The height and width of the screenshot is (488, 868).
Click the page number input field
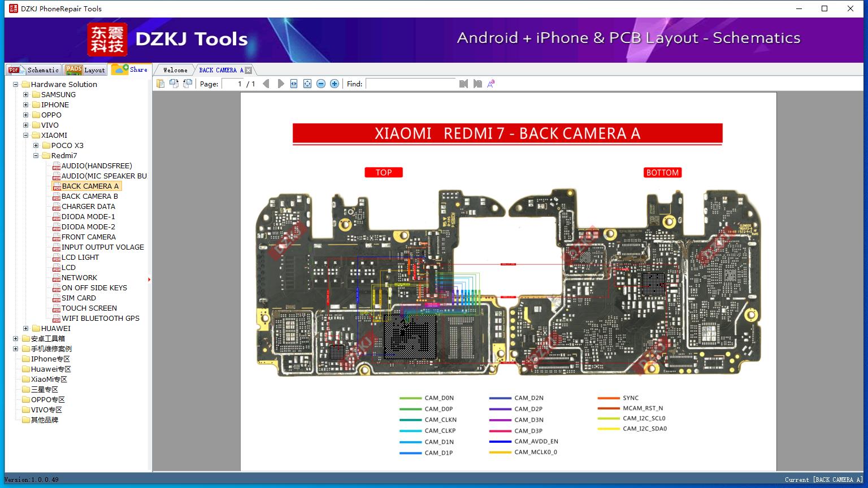tap(232, 84)
